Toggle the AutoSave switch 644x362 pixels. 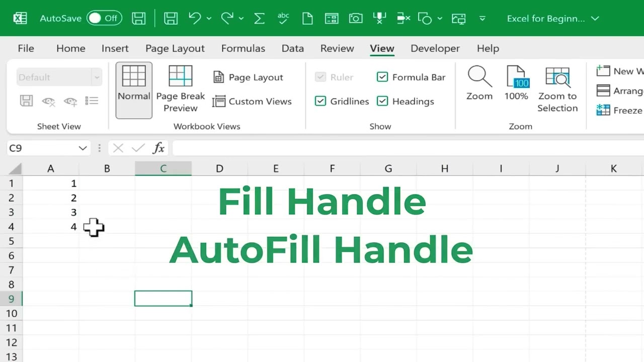(x=104, y=19)
